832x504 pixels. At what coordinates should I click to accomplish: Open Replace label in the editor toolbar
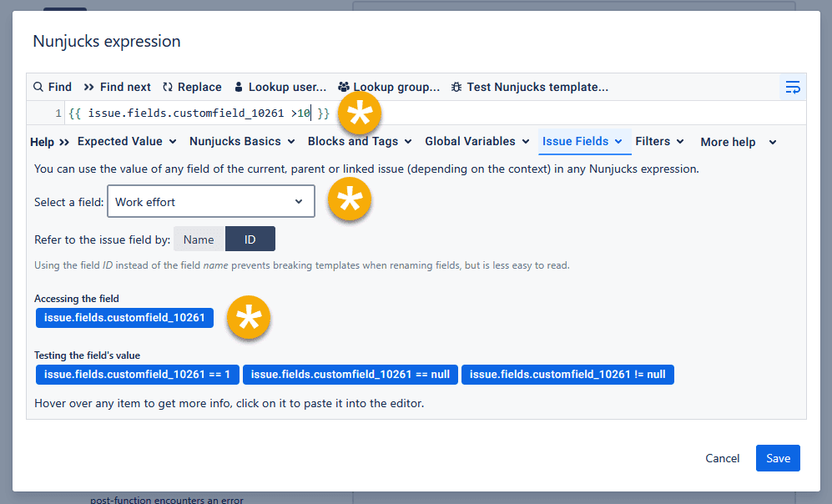click(199, 87)
